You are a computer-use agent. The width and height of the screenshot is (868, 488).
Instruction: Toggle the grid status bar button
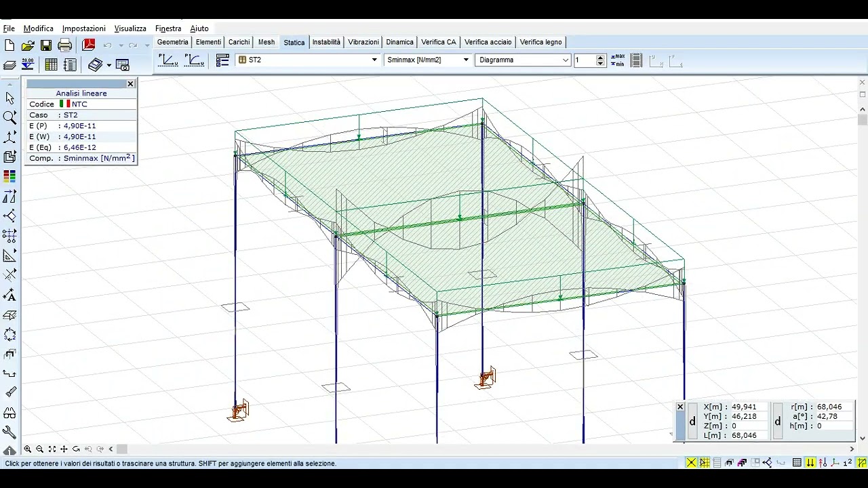[797, 463]
